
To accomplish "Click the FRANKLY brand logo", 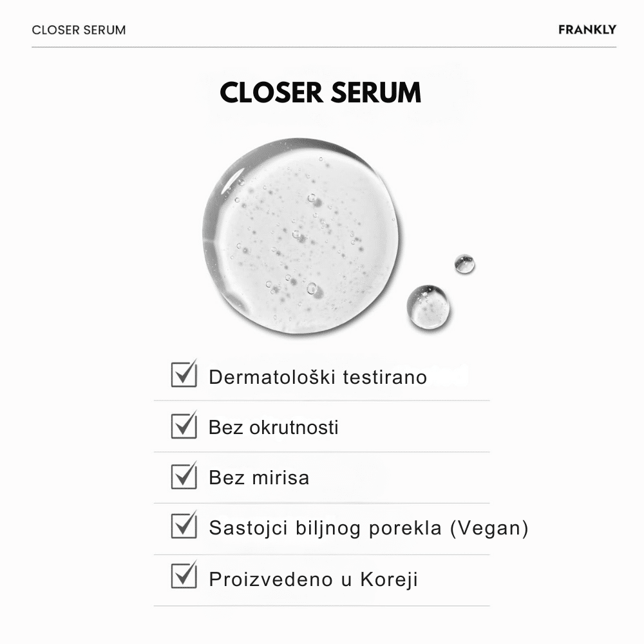I will [x=587, y=30].
